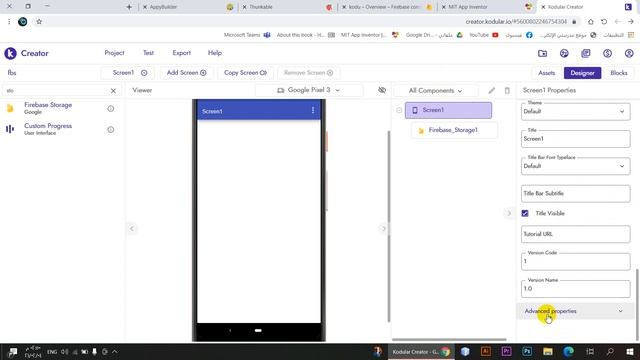
Task: Clear the component palette search
Action: point(113,91)
